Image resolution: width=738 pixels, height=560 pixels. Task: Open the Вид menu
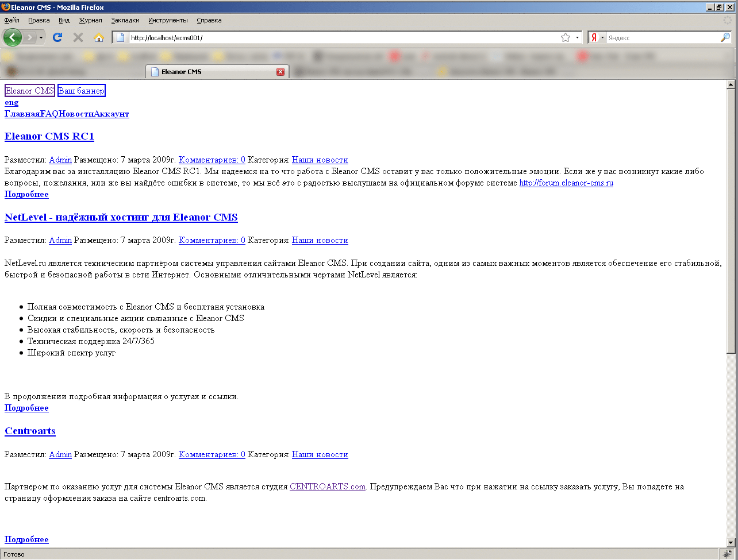coord(64,20)
